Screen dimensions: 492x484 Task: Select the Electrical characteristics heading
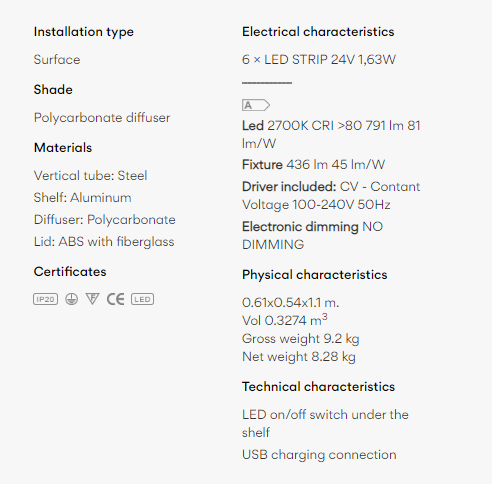click(318, 32)
